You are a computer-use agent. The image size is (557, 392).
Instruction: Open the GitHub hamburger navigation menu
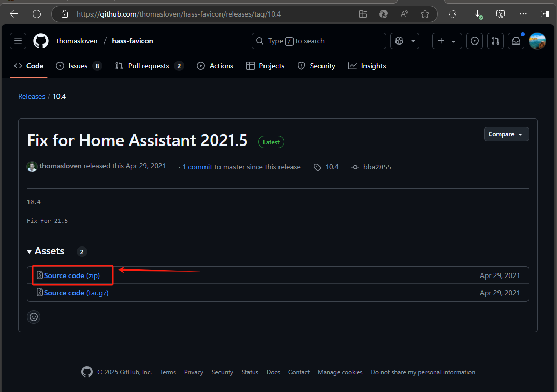click(x=18, y=41)
